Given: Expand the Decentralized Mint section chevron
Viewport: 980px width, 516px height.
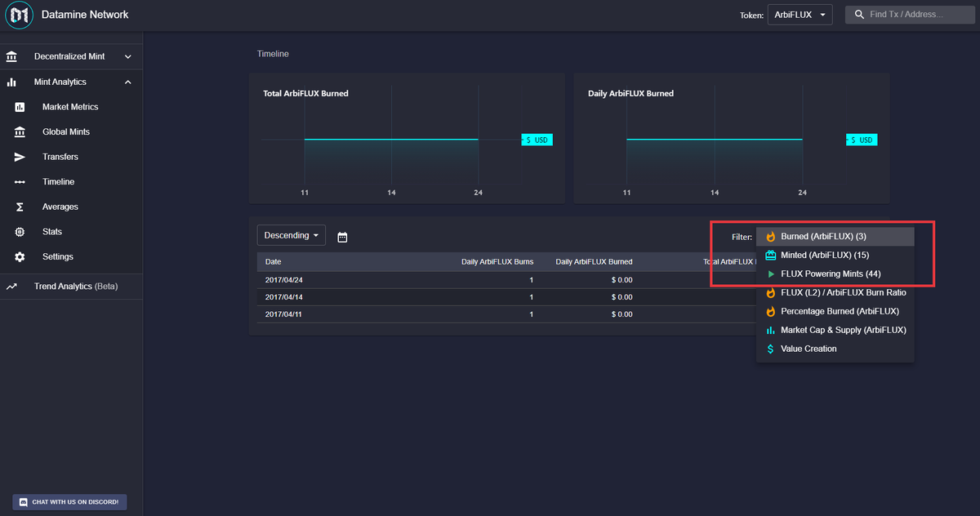Looking at the screenshot, I should pyautogui.click(x=127, y=57).
